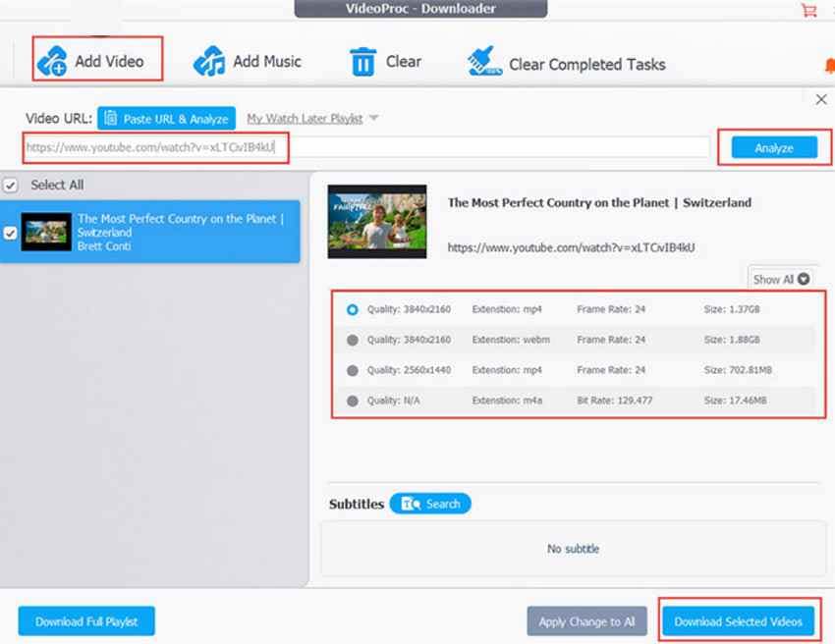Click 'Size: 1.88GB' text

[732, 340]
